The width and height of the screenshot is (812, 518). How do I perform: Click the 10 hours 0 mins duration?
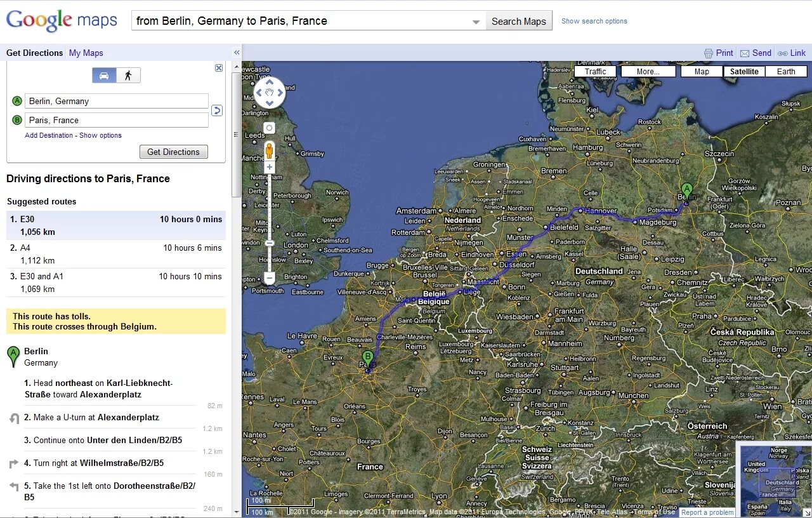click(x=191, y=219)
